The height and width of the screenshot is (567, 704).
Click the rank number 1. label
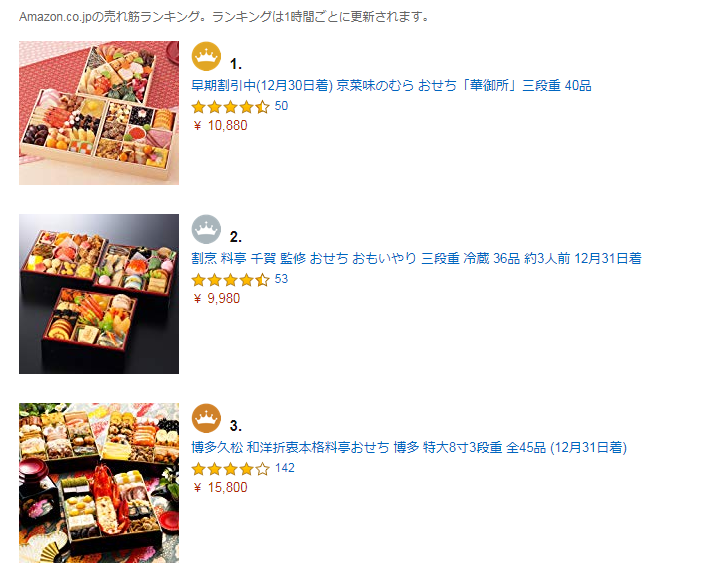(236, 64)
